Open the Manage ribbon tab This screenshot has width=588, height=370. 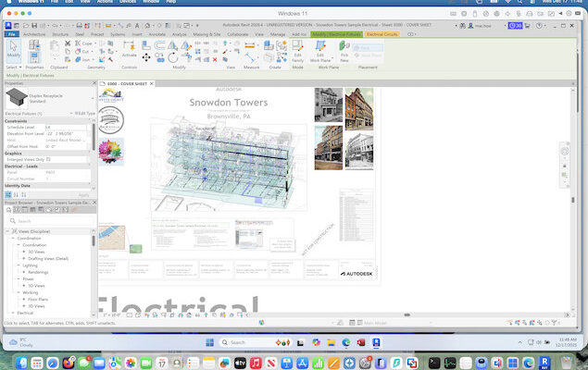coord(278,34)
